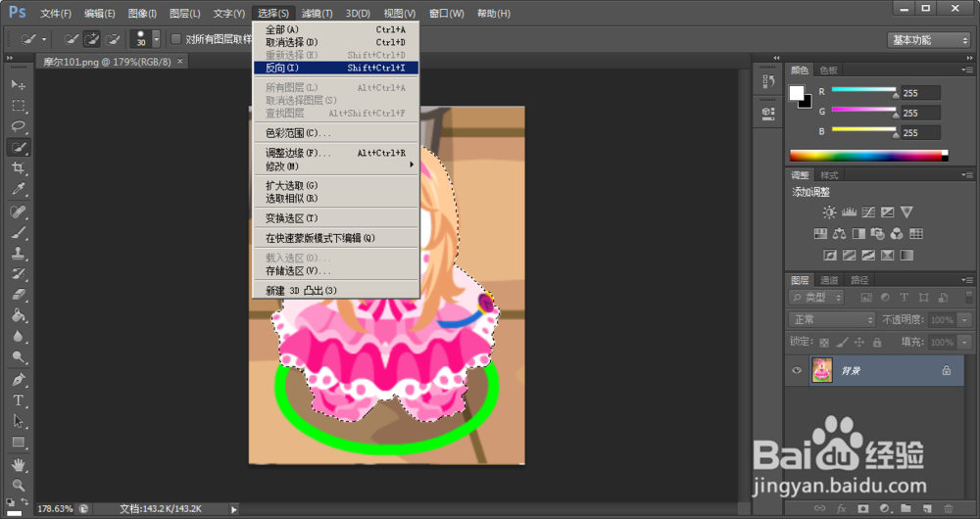Open the fill dropdown arrow
This screenshot has height=519, width=980.
pyautogui.click(x=965, y=343)
